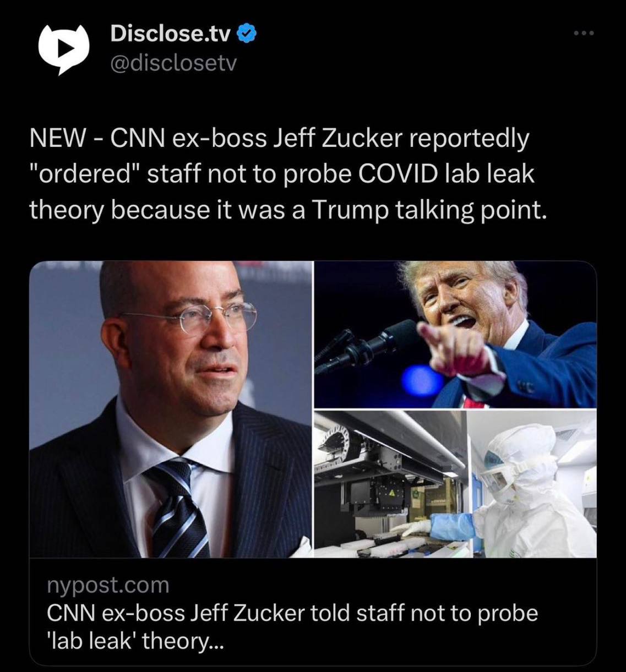Click Zucker's glasses in the left photo
This screenshot has height=672, width=626.
[195, 318]
